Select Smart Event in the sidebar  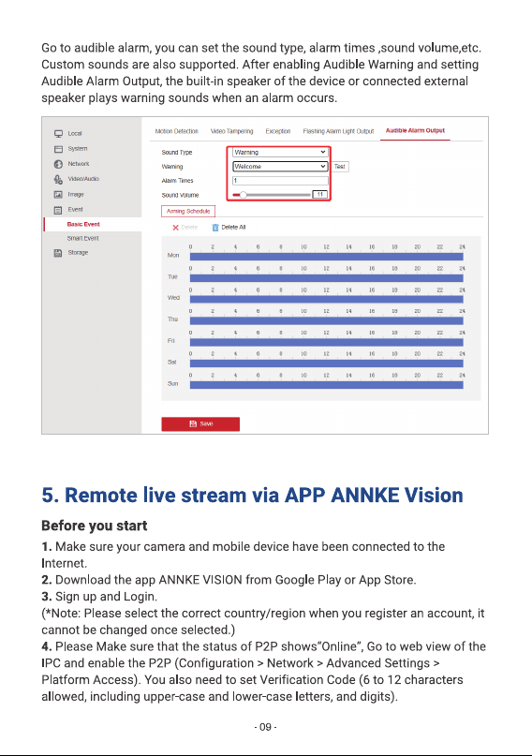tap(82, 238)
